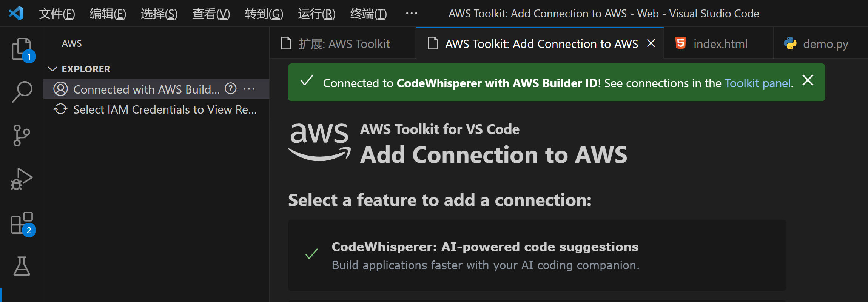Open the Search view

pos(22,92)
